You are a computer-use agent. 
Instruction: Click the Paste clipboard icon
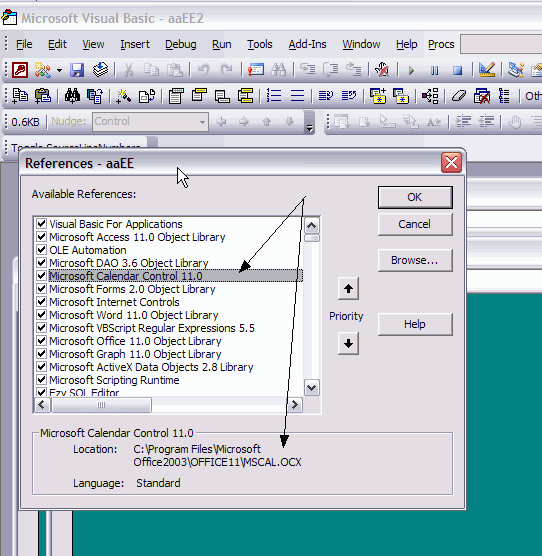point(174,70)
